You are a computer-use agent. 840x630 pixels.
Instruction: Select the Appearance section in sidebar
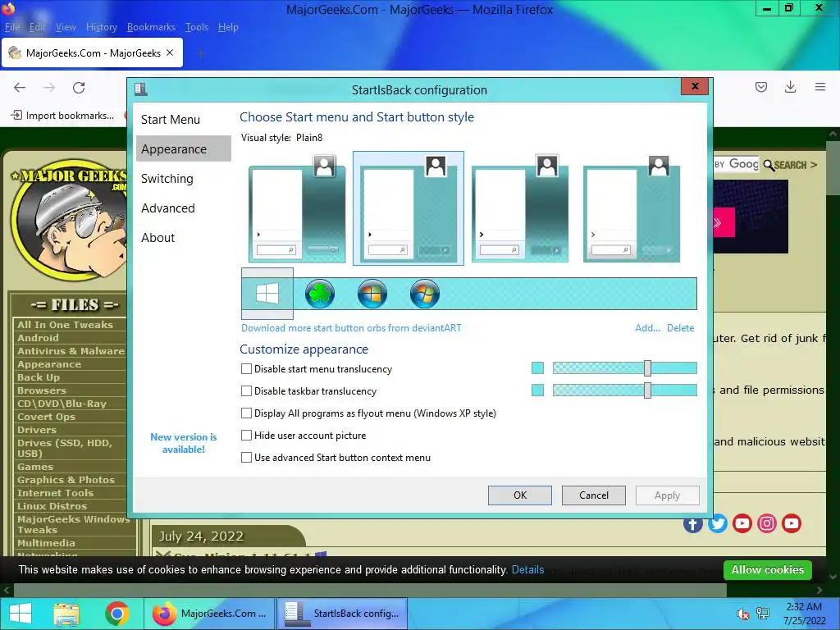(x=183, y=149)
